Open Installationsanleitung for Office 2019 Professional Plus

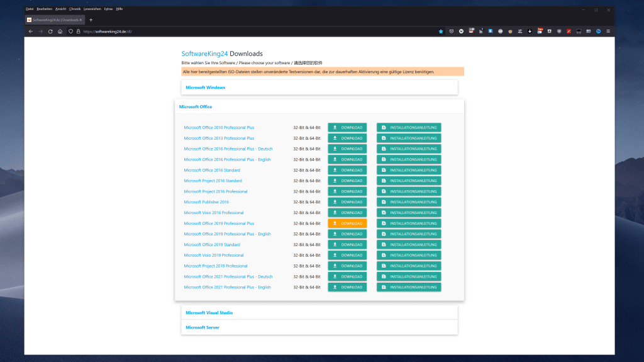click(409, 223)
